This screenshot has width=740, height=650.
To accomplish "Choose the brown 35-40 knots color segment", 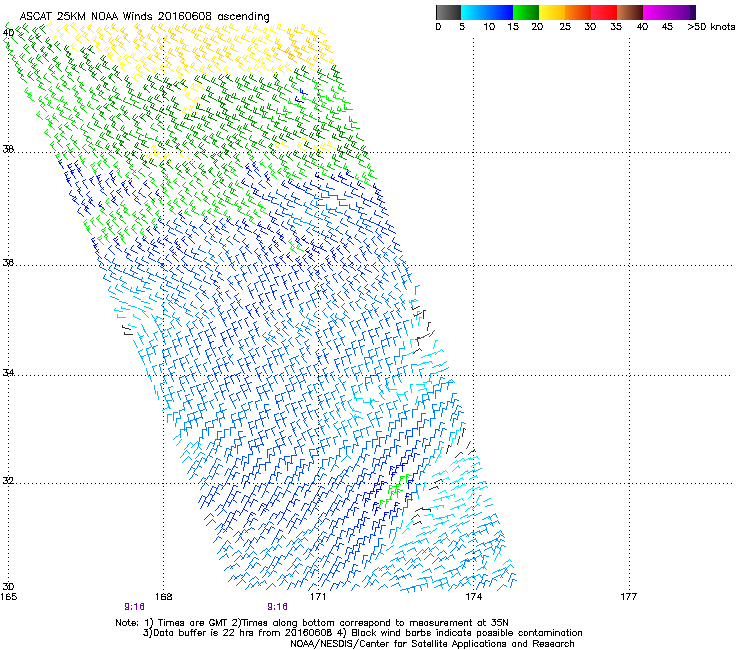I will pyautogui.click(x=630, y=12).
